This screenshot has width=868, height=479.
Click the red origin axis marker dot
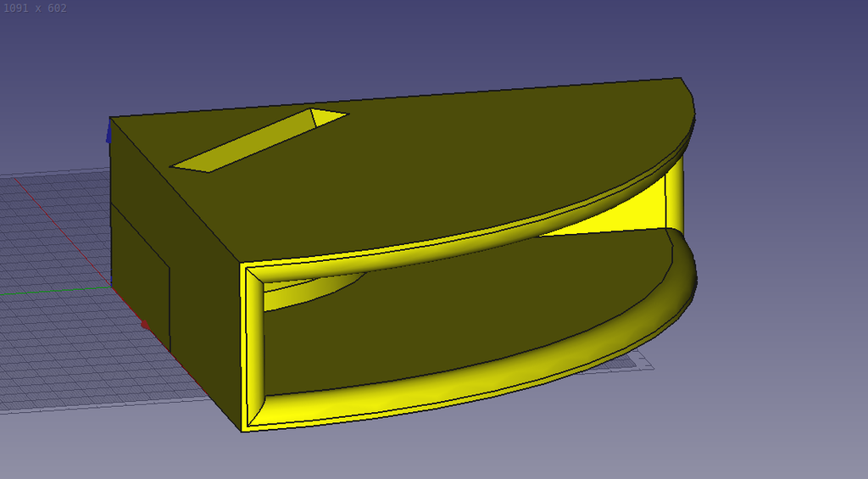pyautogui.click(x=145, y=325)
